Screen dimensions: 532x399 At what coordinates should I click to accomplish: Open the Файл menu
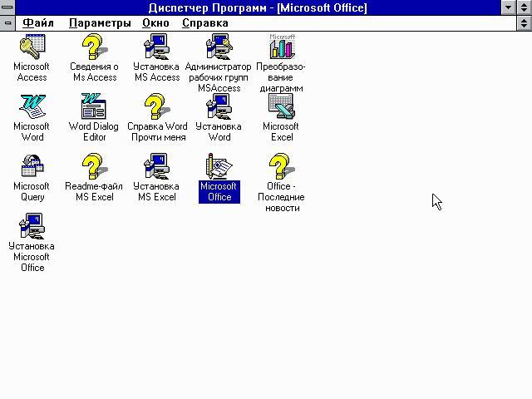(38, 23)
